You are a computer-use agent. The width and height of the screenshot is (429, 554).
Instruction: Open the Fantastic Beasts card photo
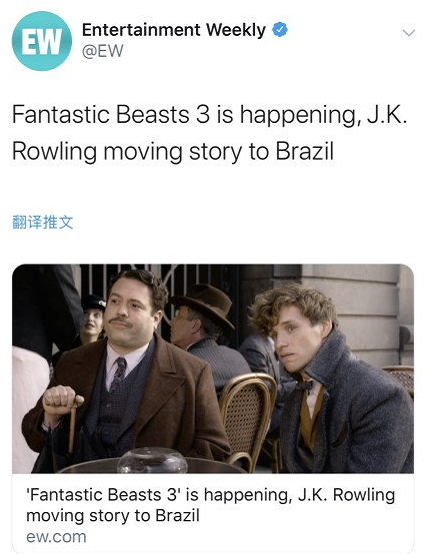(x=213, y=369)
